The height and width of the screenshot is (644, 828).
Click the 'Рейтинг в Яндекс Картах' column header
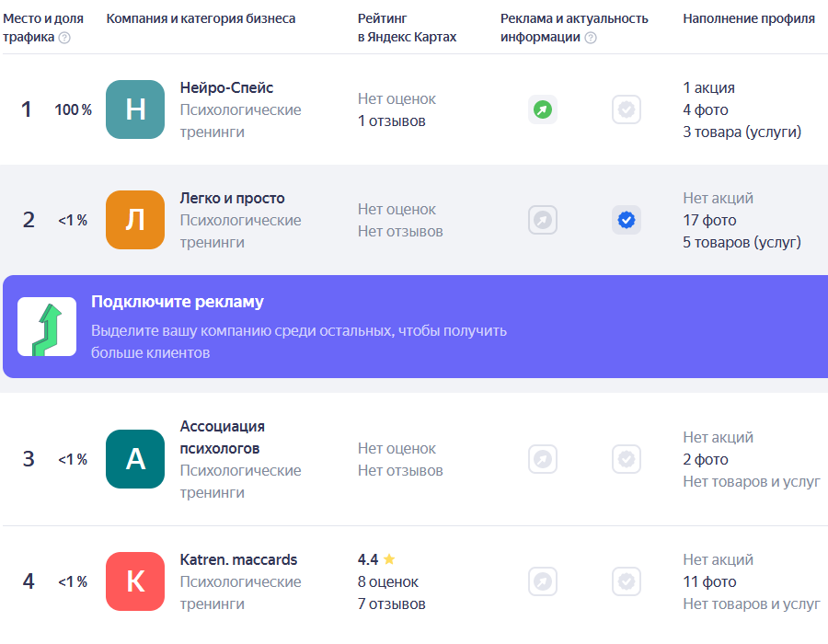[408, 28]
